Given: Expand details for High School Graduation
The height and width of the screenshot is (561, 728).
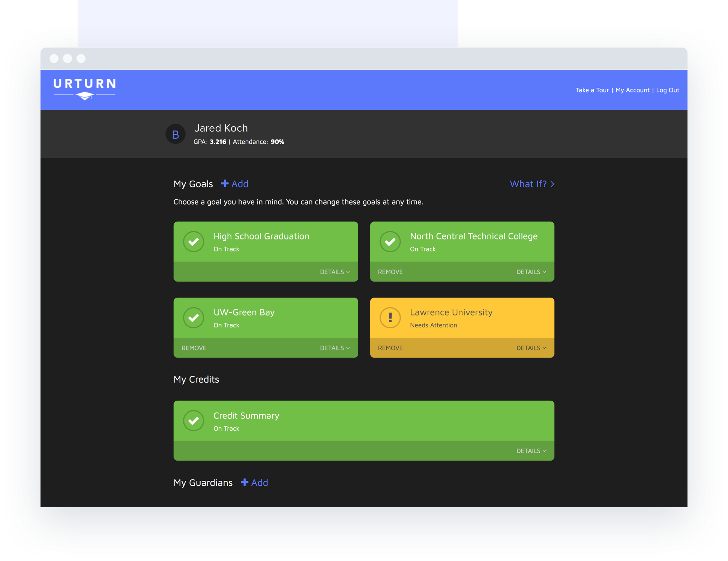Looking at the screenshot, I should [335, 272].
